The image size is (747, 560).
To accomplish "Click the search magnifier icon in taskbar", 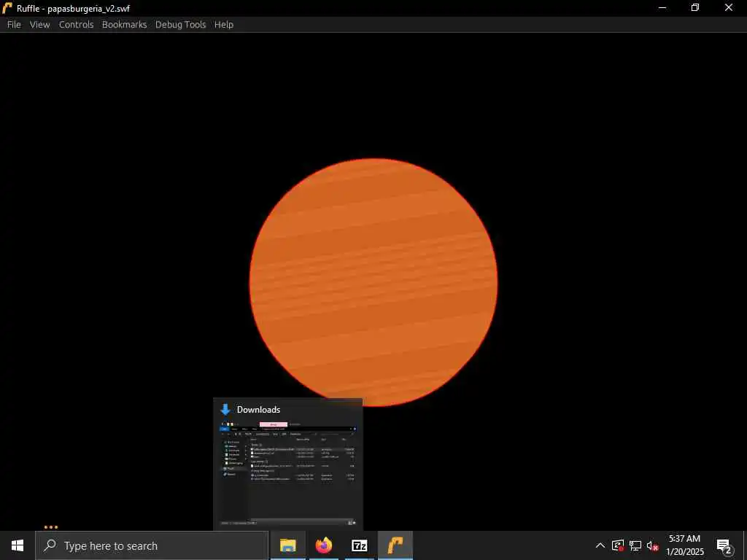I will [50, 545].
